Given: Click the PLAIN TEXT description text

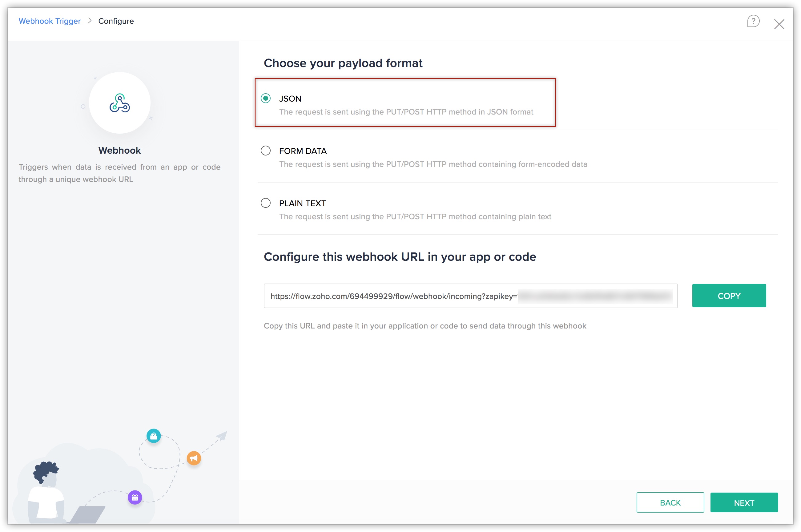Looking at the screenshot, I should (415, 216).
